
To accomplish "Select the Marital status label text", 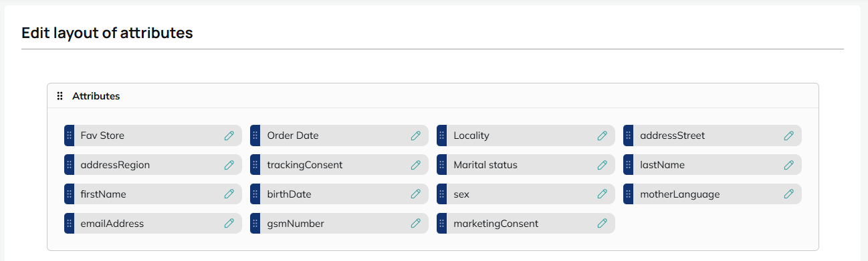I will point(485,165).
